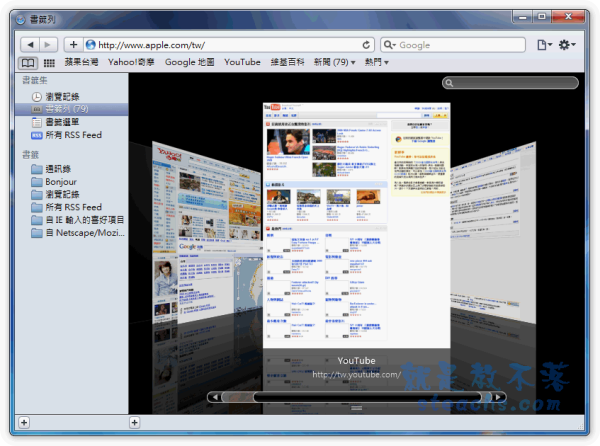
Task: Reload the page using refresh icon
Action: pyautogui.click(x=366, y=45)
